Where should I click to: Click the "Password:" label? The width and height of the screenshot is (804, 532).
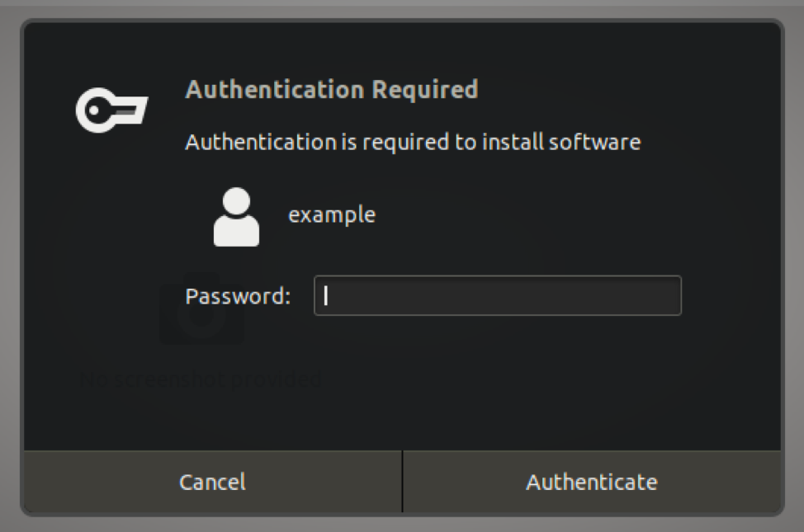coord(238,296)
